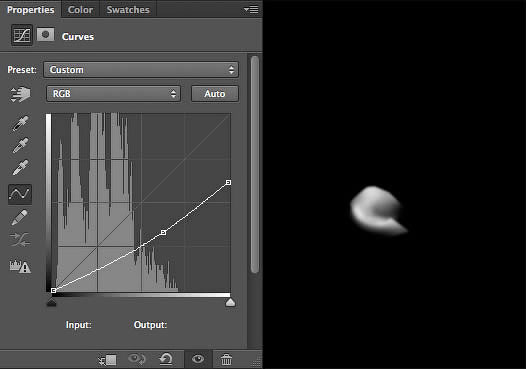Click the panel vertical scrollbar
The height and width of the screenshot is (369, 526).
pos(255,164)
